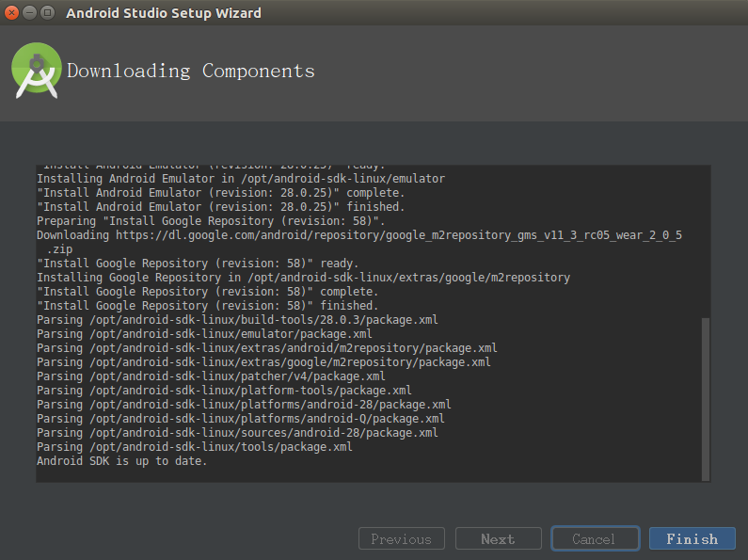Click the line parsing patcher/v4 package.xml
Viewport: 748px width, 560px height.
(211, 376)
